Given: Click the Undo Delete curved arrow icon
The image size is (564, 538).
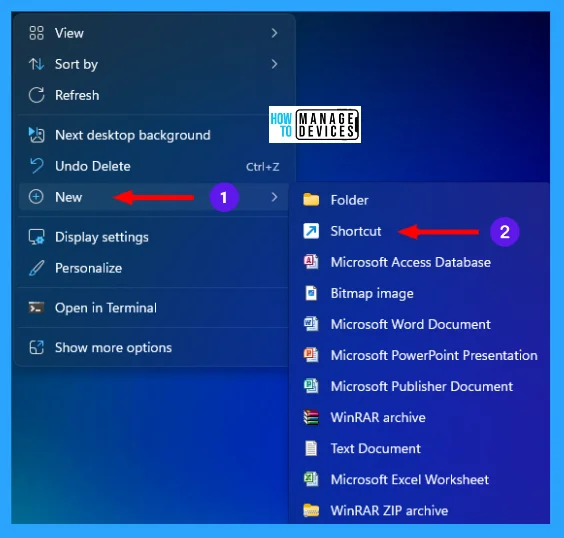Looking at the screenshot, I should [36, 166].
